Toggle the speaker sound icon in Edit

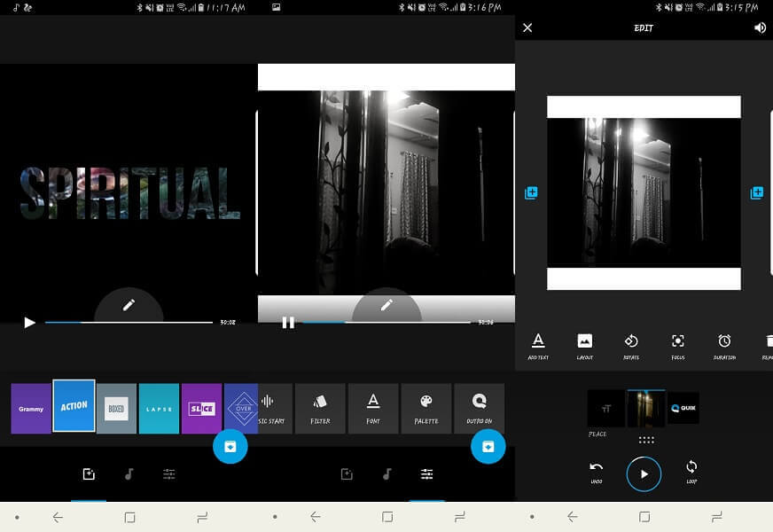tap(760, 27)
